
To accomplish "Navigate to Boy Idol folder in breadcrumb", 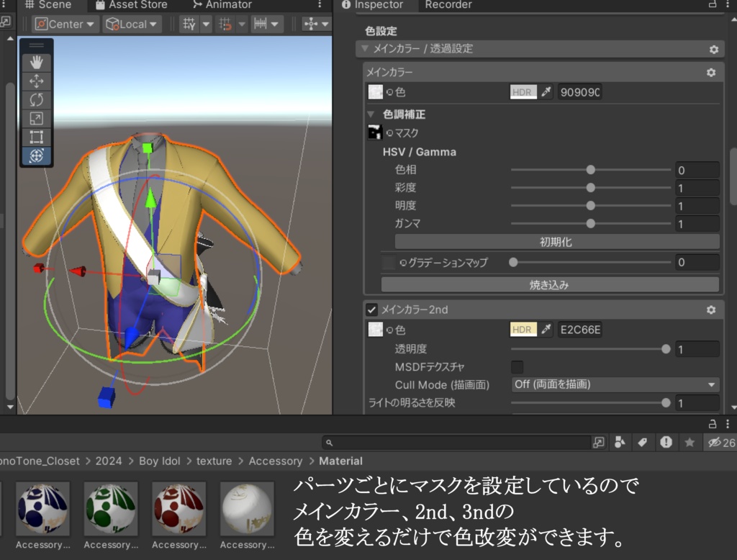I will click(159, 461).
